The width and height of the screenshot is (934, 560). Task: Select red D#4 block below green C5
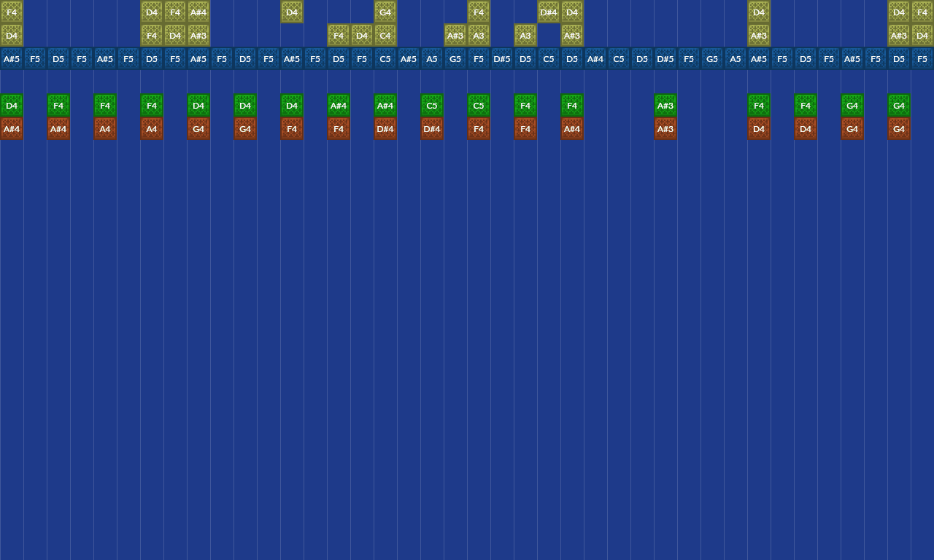click(x=432, y=129)
